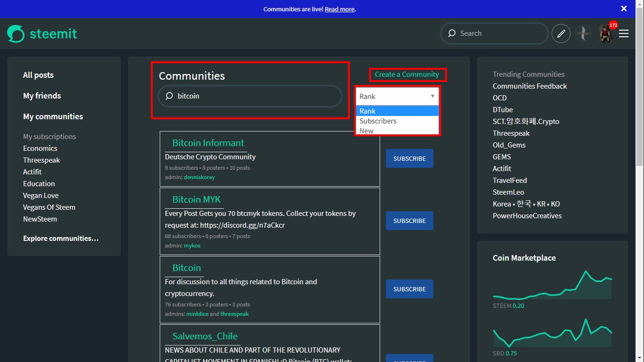Open SteemLeo trending community
This screenshot has height=362, width=644.
(x=508, y=192)
